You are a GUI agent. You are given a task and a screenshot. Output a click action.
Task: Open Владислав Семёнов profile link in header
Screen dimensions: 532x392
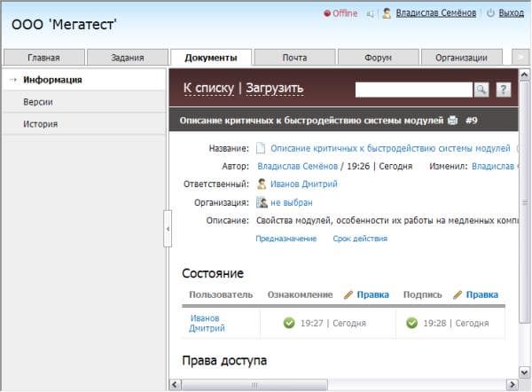coord(436,13)
